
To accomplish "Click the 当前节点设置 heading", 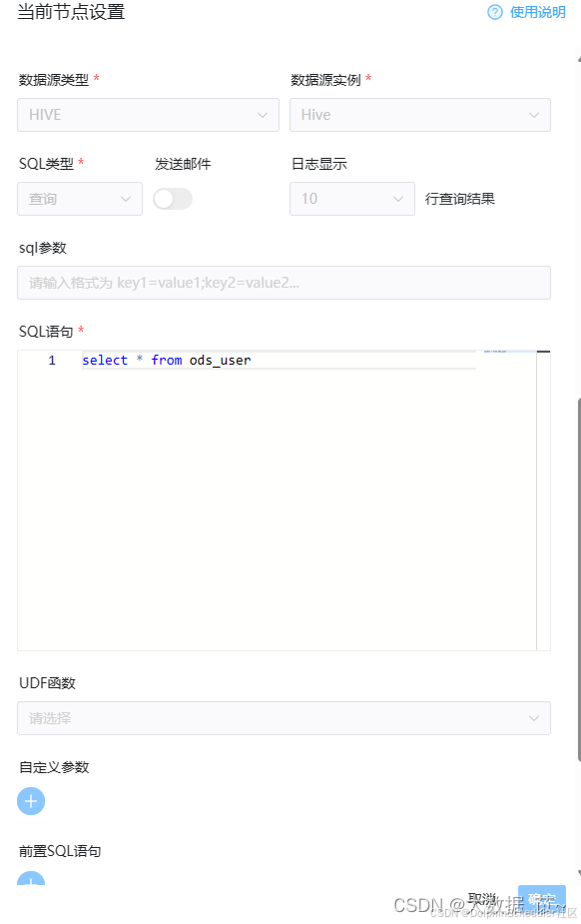I will click(x=71, y=12).
